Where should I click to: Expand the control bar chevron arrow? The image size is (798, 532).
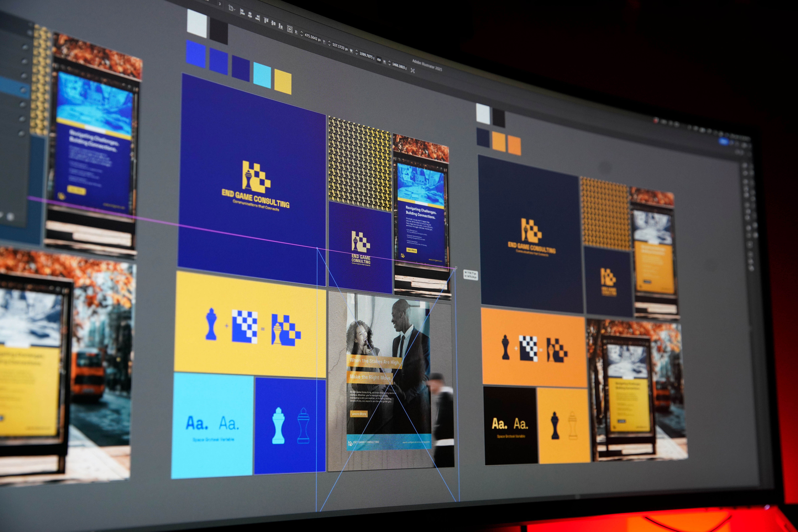point(220,4)
